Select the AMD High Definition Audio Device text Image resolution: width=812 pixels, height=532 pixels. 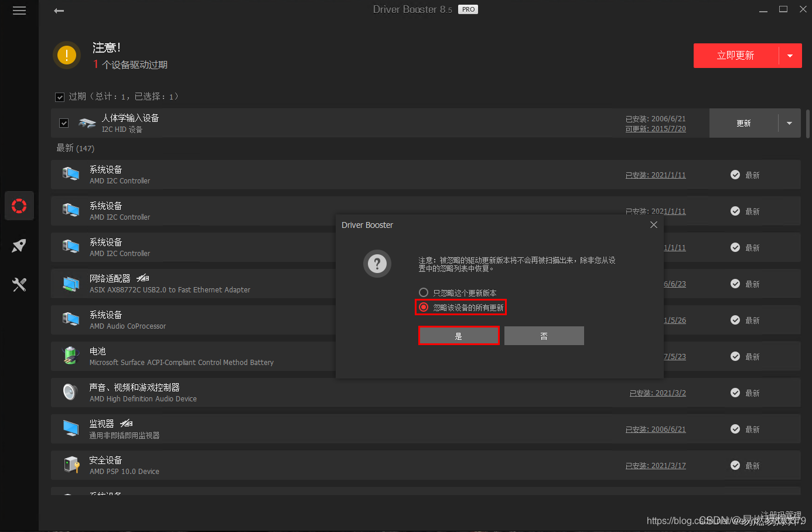[x=143, y=399]
